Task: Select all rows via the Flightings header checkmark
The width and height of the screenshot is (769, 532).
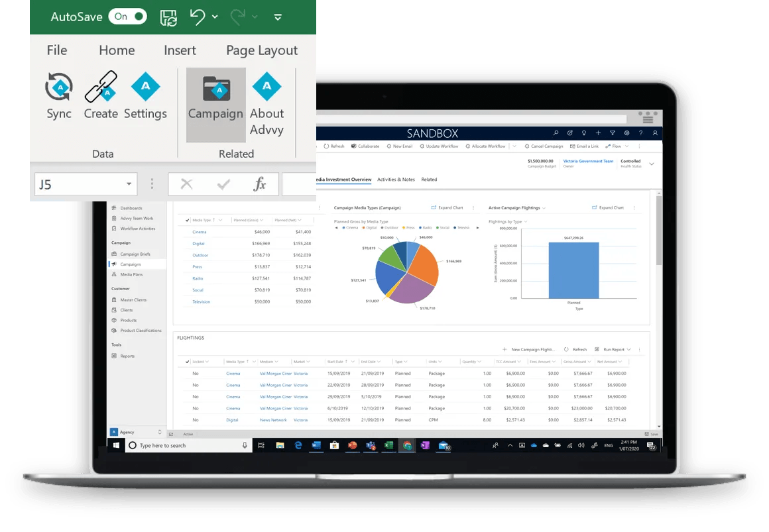Action: (x=186, y=362)
